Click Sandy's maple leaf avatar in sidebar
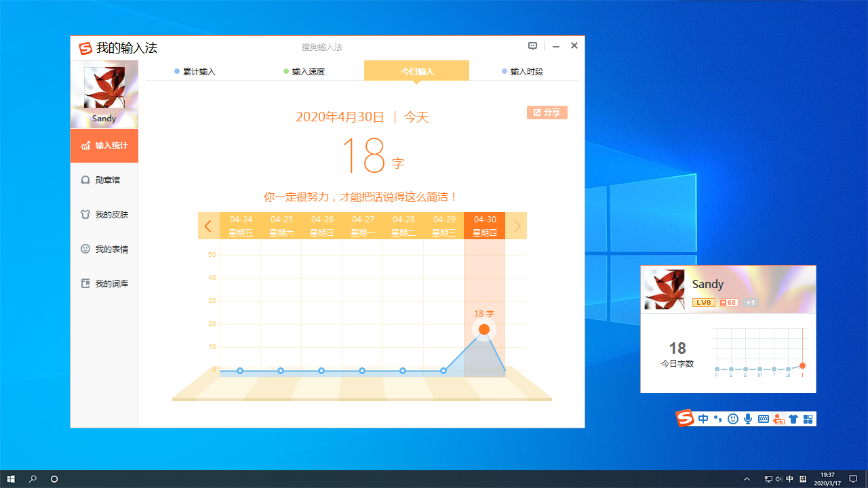Viewport: 868px width, 488px height. click(104, 88)
